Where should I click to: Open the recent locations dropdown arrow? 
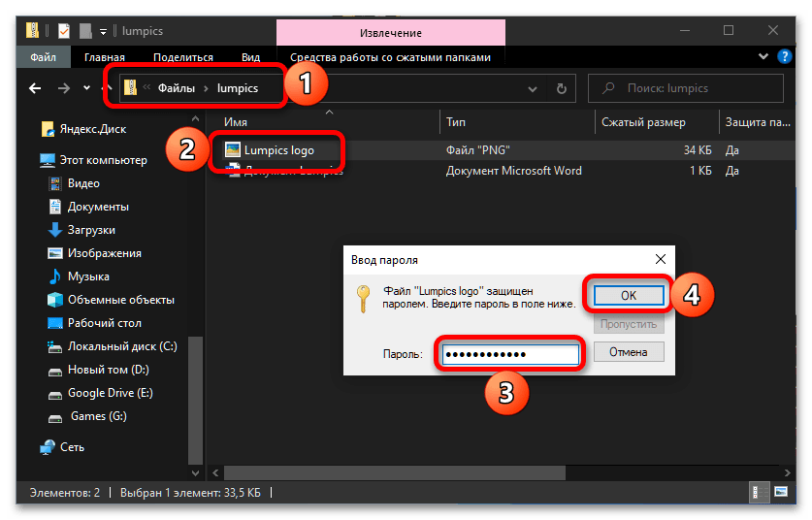pyautogui.click(x=85, y=88)
